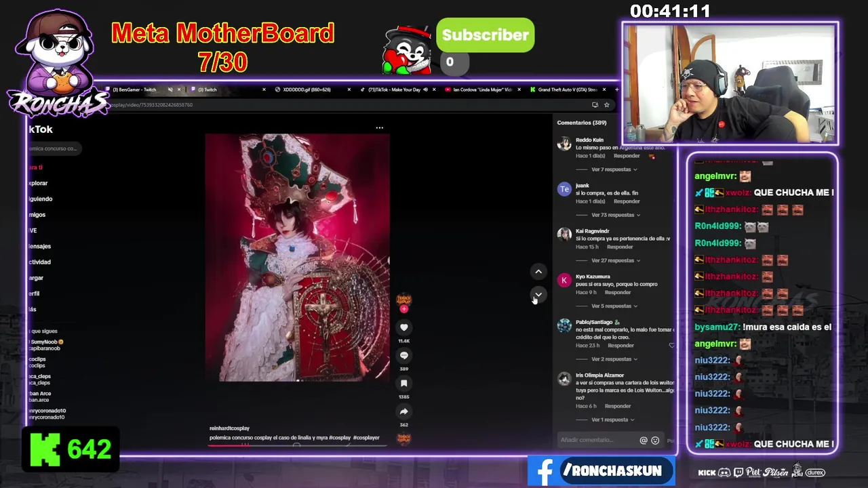Viewport: 868px width, 488px height.
Task: Reply to Iris Olimpia Alzamor's comment
Action: click(618, 406)
